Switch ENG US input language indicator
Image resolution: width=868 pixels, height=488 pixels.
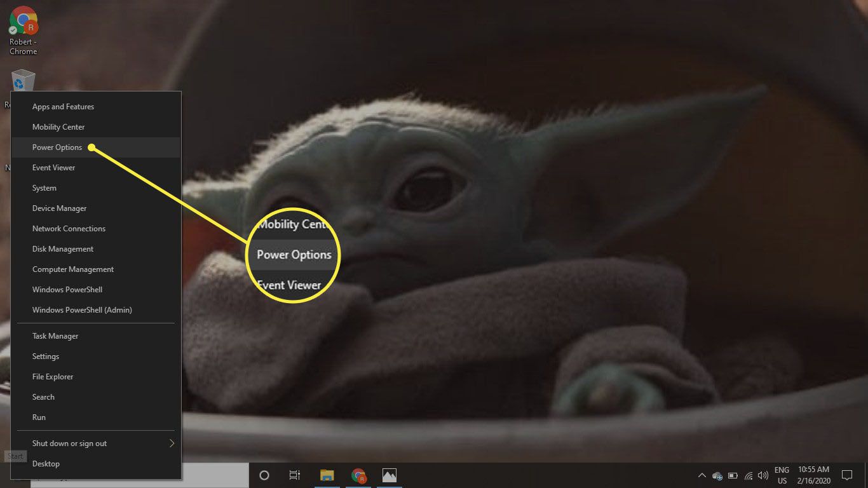pyautogui.click(x=782, y=475)
